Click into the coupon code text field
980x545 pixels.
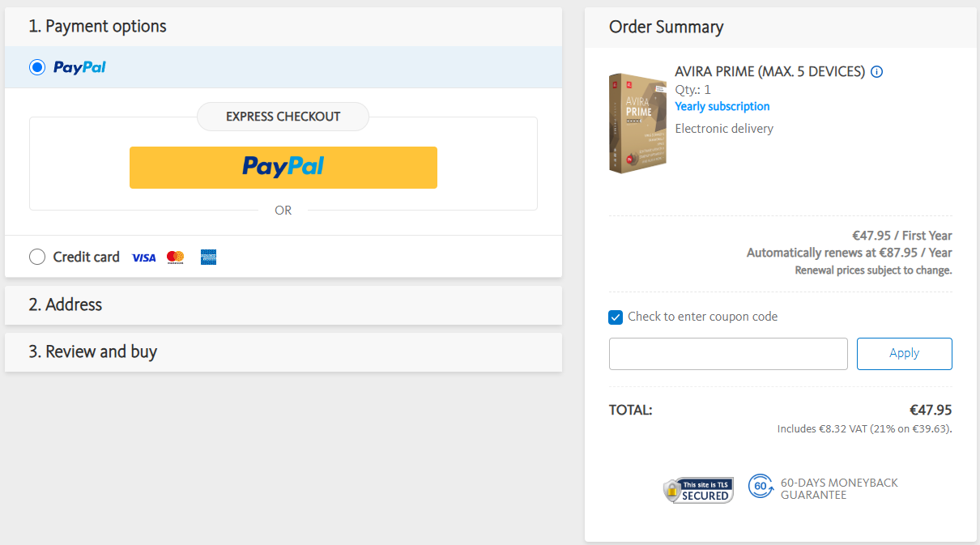coord(728,354)
